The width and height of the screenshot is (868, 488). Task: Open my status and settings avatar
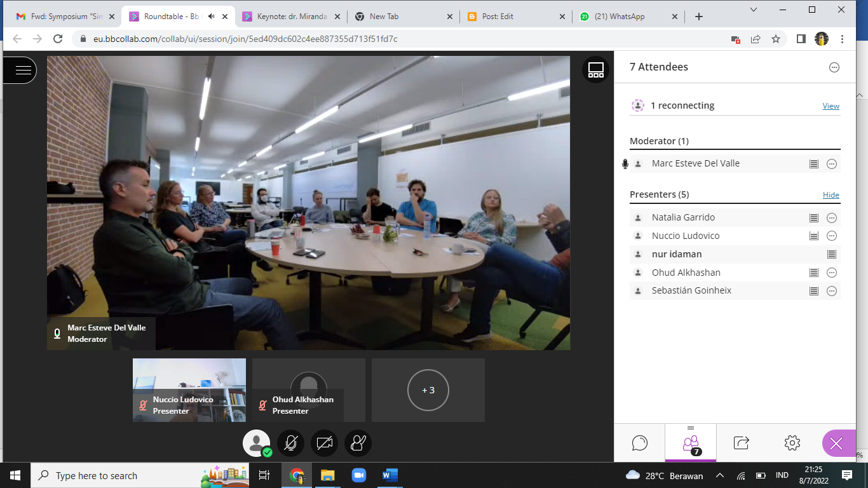257,444
